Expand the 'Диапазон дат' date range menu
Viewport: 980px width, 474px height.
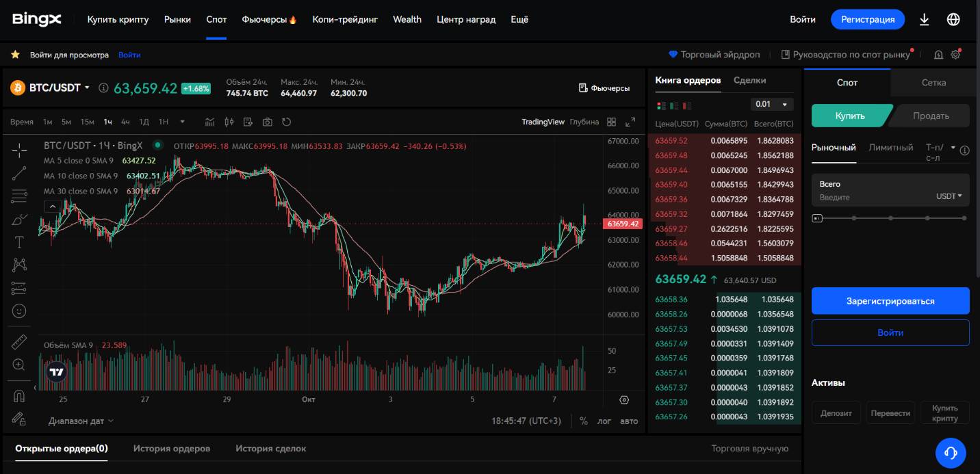tap(81, 421)
